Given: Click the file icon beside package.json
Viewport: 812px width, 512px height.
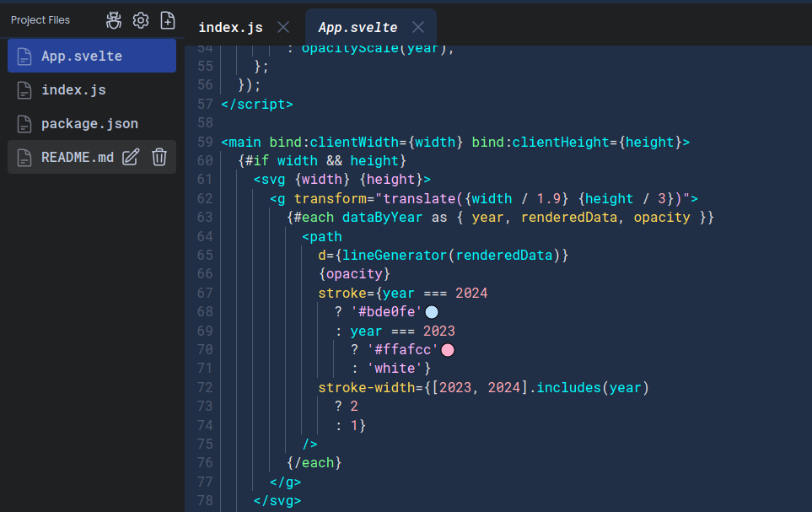Looking at the screenshot, I should 25,124.
